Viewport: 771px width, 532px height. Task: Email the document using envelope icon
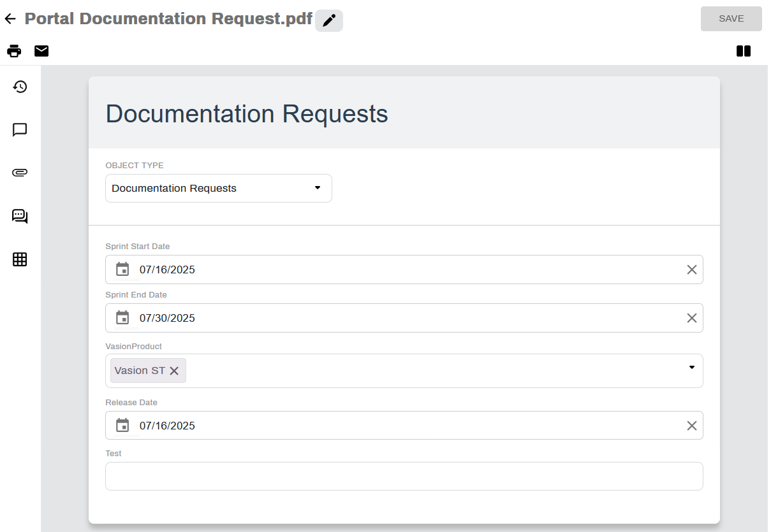(x=41, y=51)
